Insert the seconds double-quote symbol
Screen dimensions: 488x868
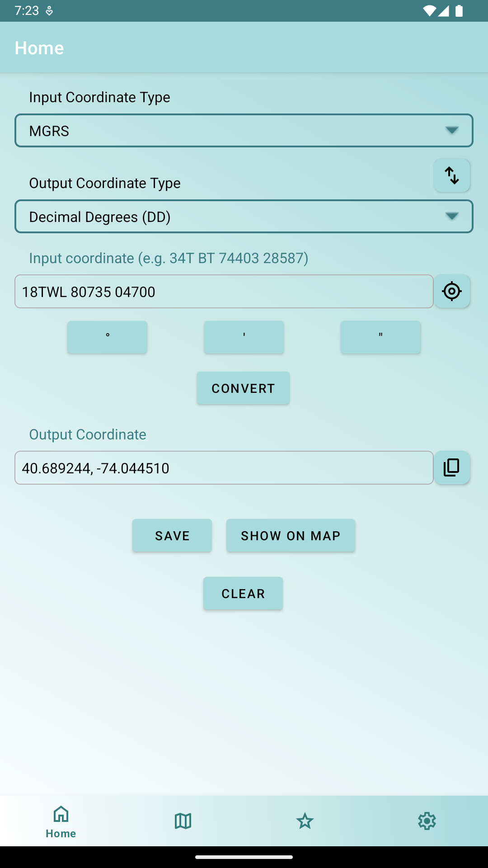pyautogui.click(x=380, y=337)
